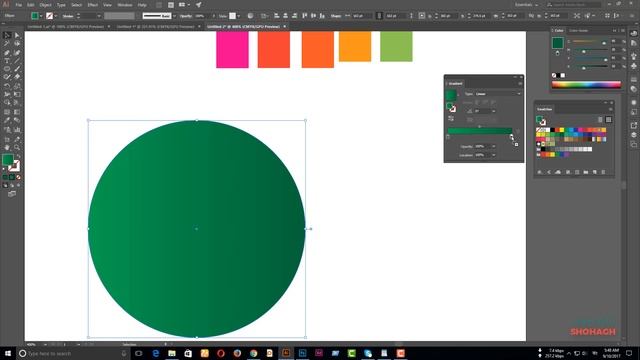
Task: Open Swatch Libraries menu at Swatches bottom
Action: (x=540, y=172)
